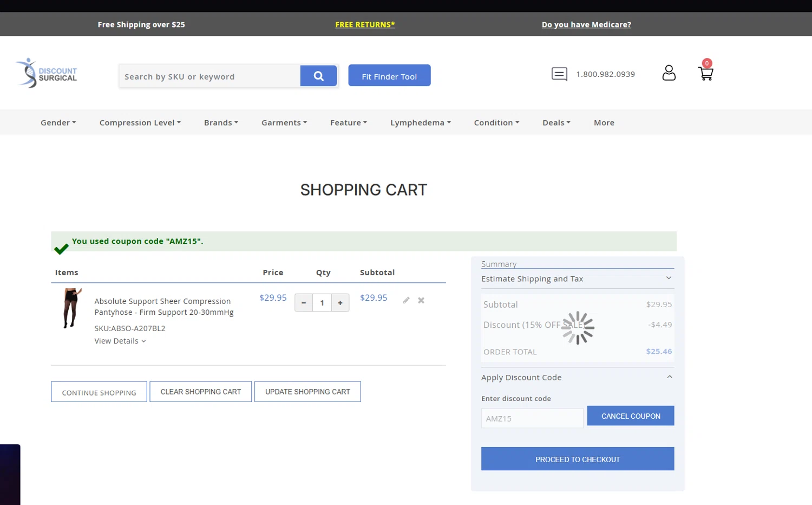
Task: Open the Lymphedema menu
Action: 420,122
